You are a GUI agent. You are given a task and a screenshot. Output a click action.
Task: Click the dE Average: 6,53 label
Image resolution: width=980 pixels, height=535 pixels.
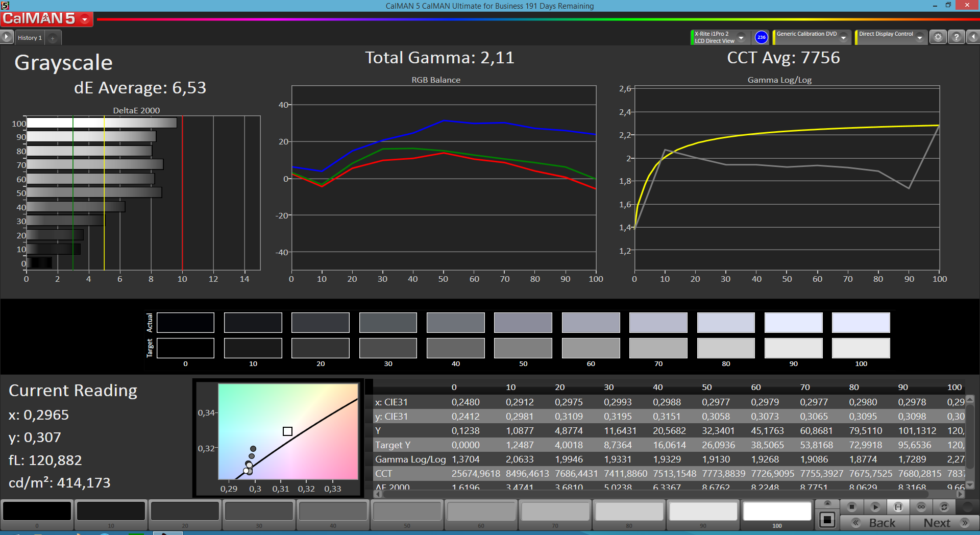pyautogui.click(x=140, y=88)
